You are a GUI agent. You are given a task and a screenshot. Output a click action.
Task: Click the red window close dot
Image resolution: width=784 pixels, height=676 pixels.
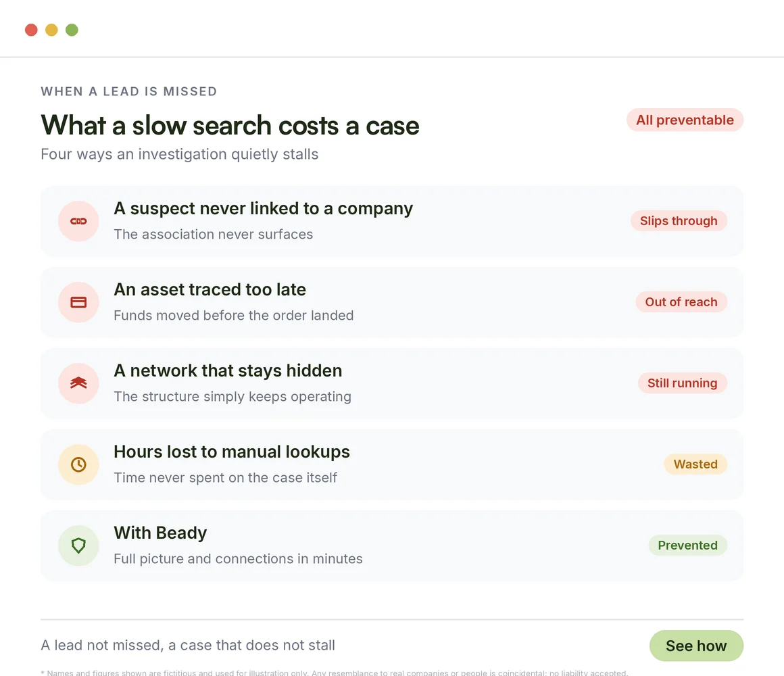(x=32, y=30)
